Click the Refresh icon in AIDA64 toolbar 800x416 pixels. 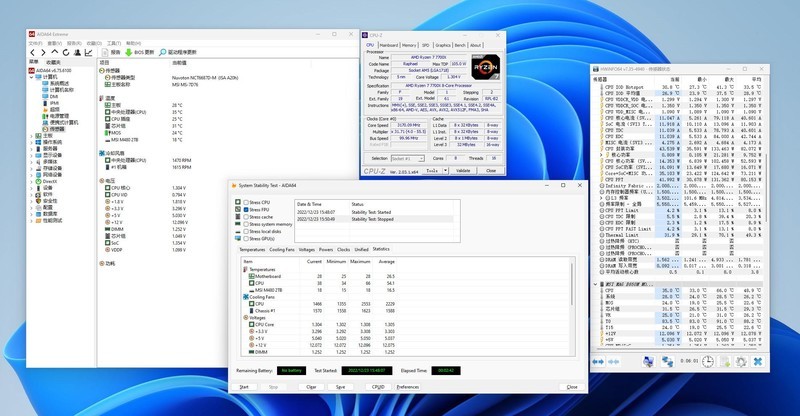(x=66, y=53)
